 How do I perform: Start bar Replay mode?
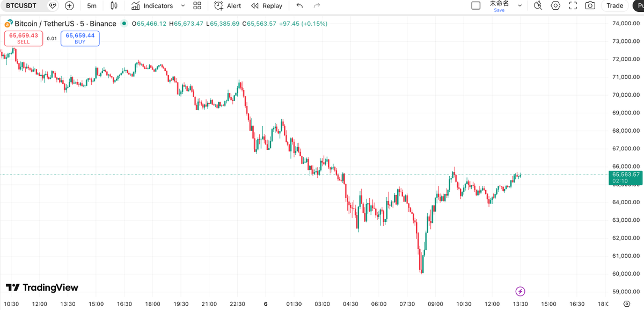click(x=267, y=6)
